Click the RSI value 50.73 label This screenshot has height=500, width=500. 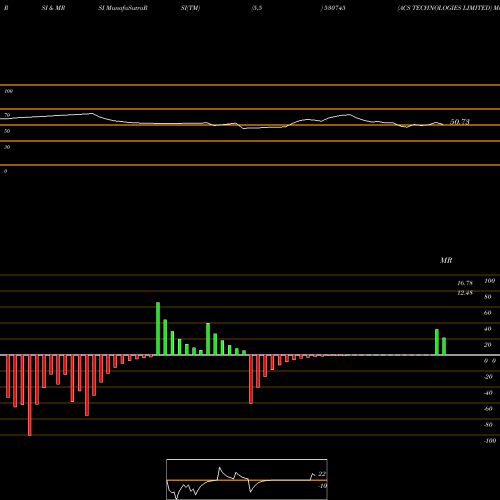pyautogui.click(x=460, y=122)
